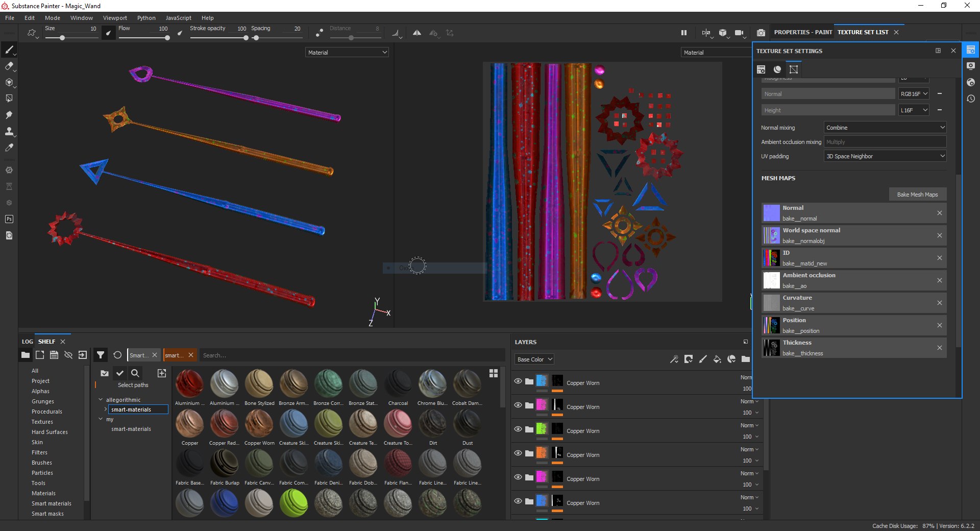Open the Normal mixing Combine dropdown
The image size is (980, 531).
click(x=885, y=128)
